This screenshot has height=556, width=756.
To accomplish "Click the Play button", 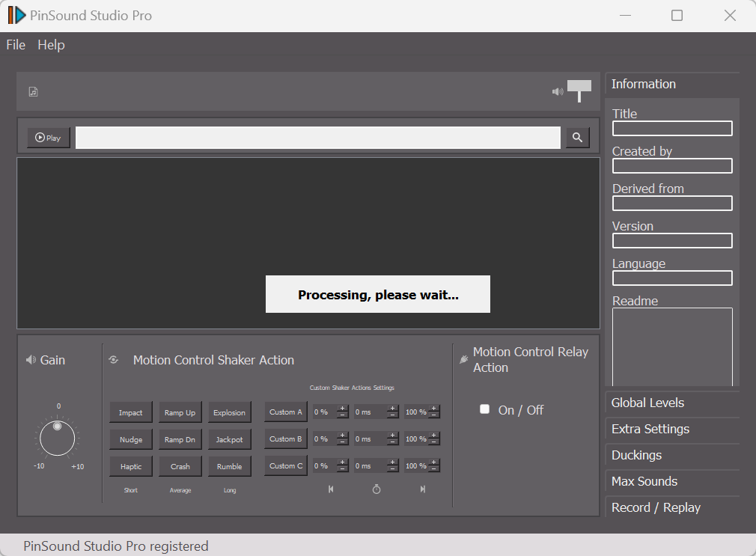I will (x=48, y=138).
